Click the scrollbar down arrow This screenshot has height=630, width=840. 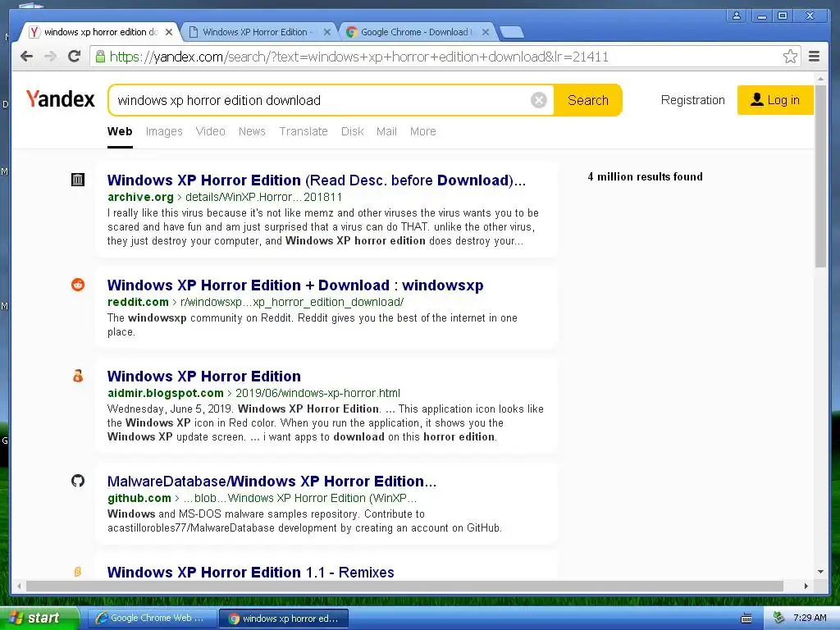[820, 572]
